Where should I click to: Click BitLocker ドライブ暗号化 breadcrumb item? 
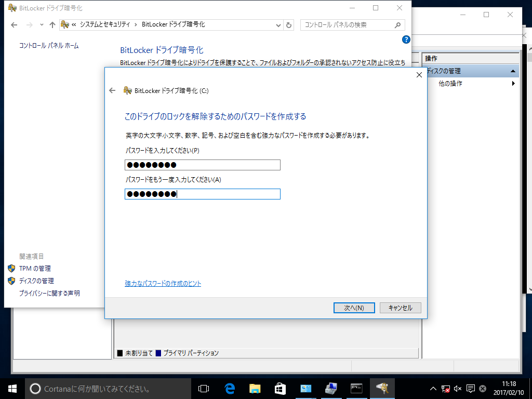pos(174,24)
